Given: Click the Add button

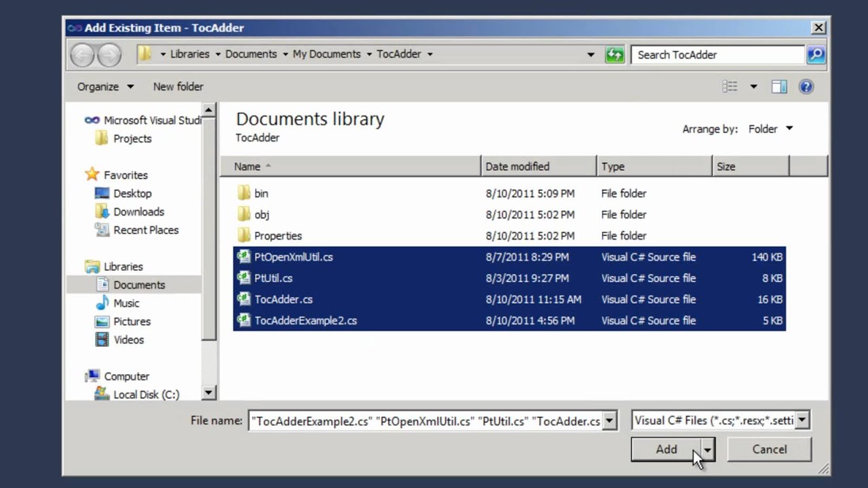Looking at the screenshot, I should (x=666, y=449).
